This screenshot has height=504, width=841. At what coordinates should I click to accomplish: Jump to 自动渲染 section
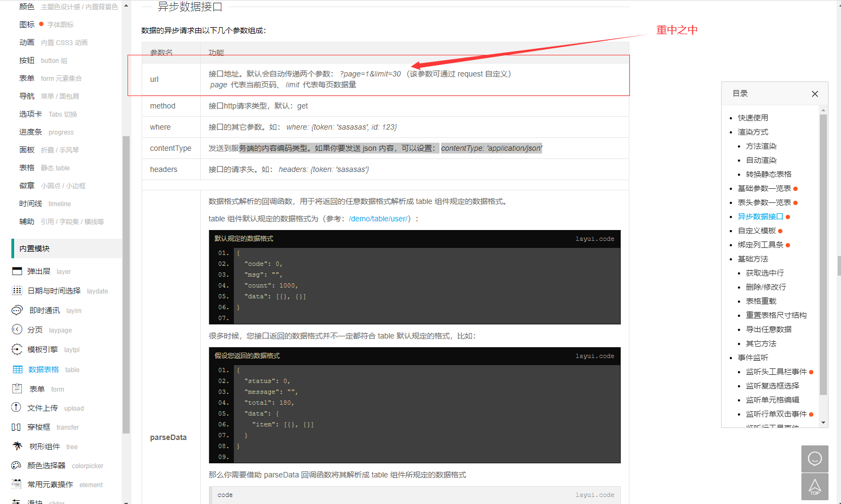point(761,160)
